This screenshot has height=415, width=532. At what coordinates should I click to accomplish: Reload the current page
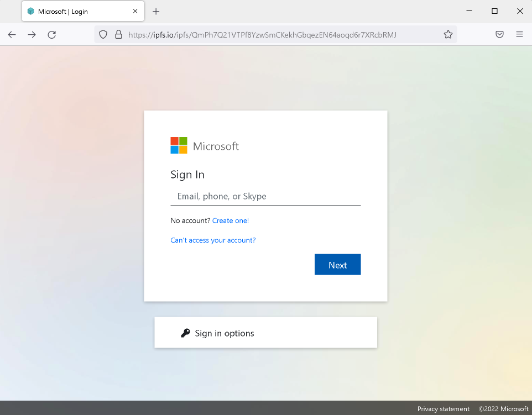point(52,34)
